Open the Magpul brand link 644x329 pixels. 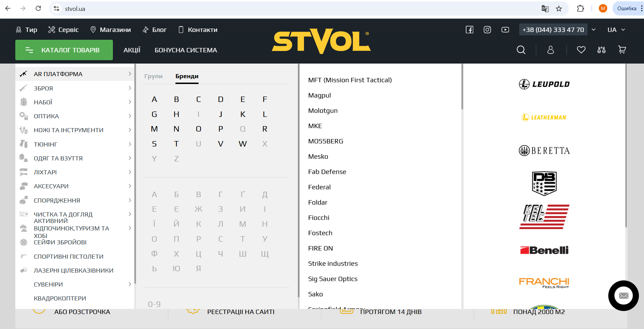tap(319, 96)
